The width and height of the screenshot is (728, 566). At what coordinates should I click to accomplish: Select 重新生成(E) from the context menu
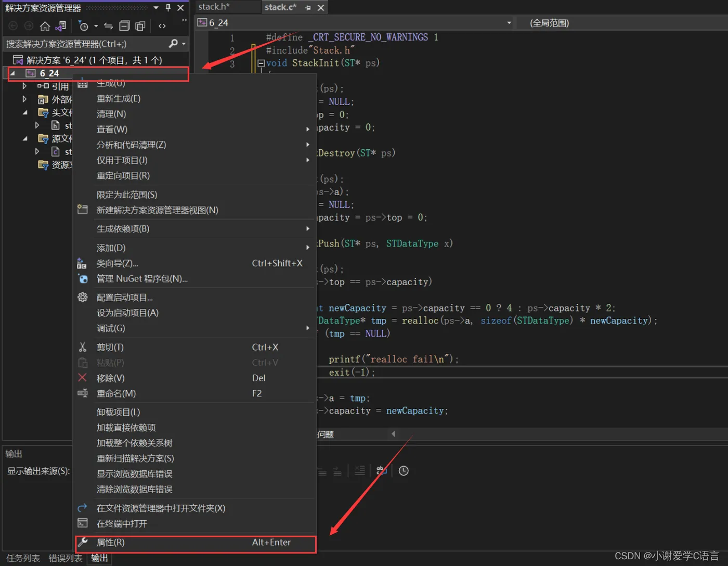pos(194,98)
